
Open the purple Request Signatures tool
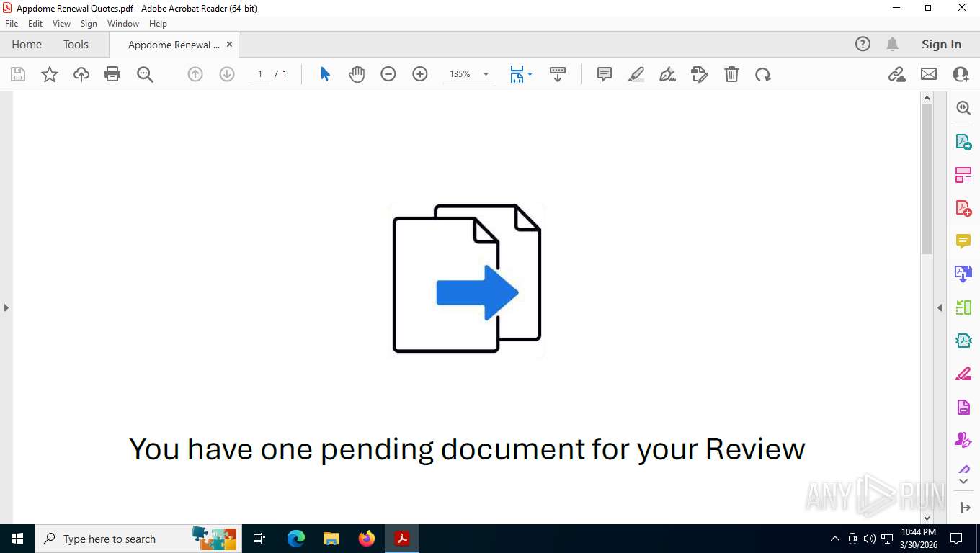[963, 440]
